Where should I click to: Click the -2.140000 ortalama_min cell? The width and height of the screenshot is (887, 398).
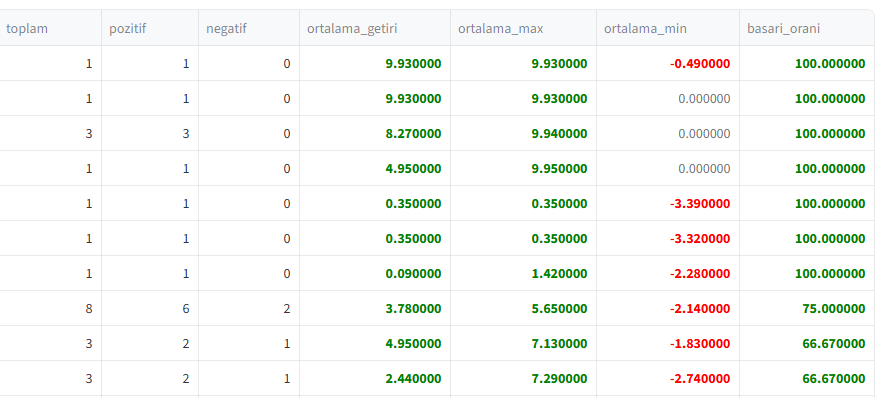668,309
